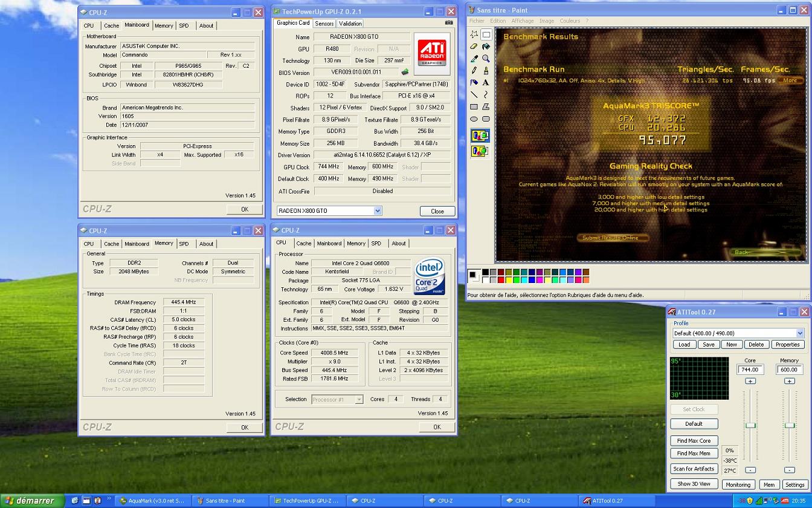Switch to Sensors tab in GPU-Z

pyautogui.click(x=324, y=24)
